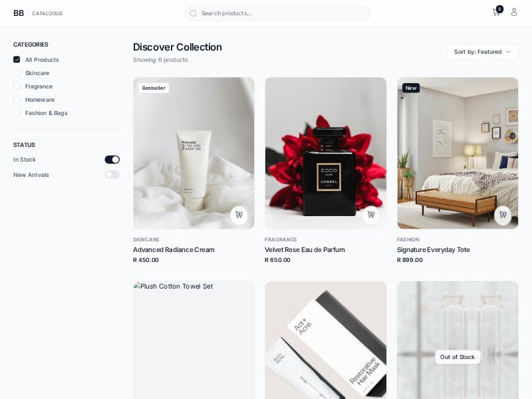The image size is (532, 399).
Task: Add Advanced Radiance Cream to cart
Action: tap(239, 214)
